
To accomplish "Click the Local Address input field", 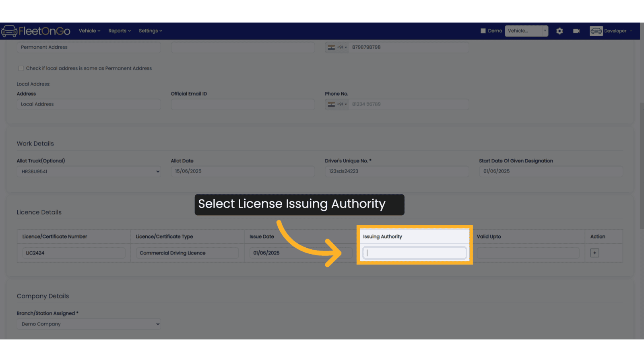I will pyautogui.click(x=89, y=104).
